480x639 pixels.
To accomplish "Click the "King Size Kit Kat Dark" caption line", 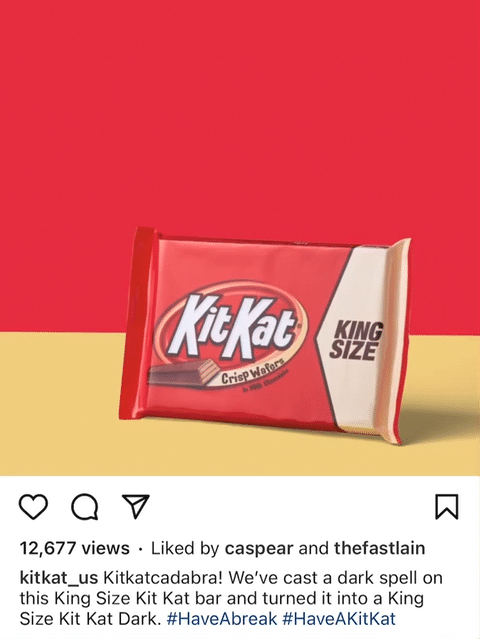I will (x=88, y=619).
